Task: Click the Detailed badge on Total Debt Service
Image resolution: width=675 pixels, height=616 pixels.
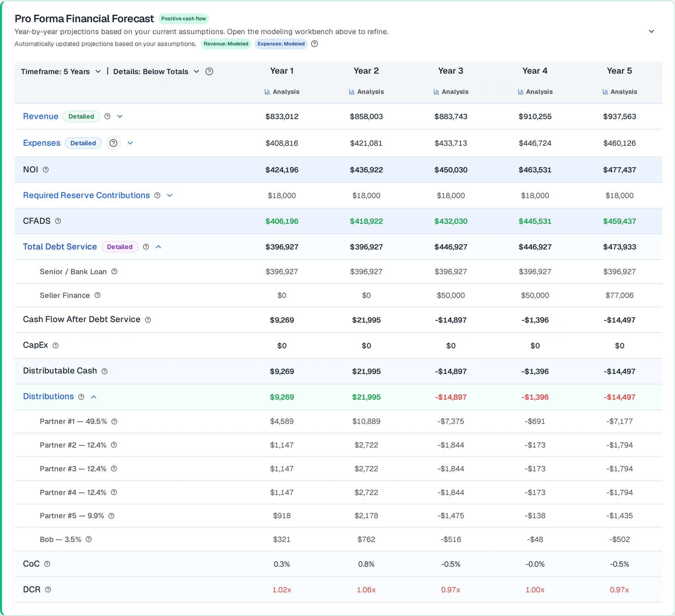Action: tap(120, 247)
